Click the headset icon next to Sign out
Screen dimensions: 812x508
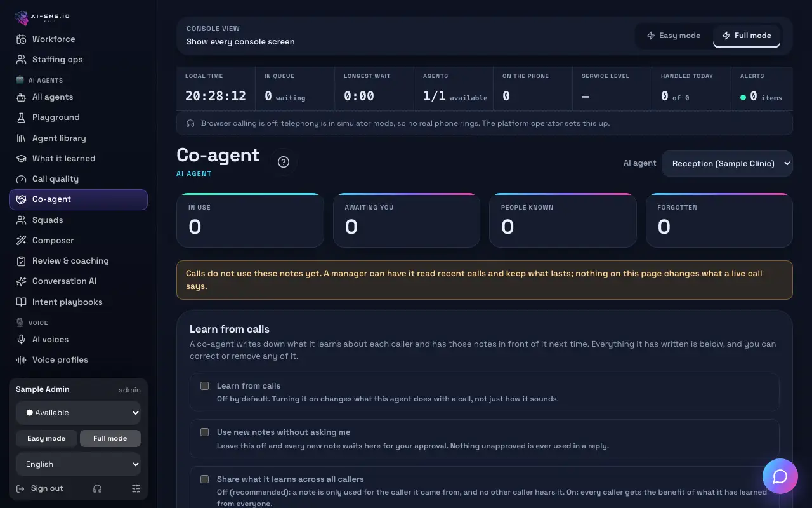[97, 488]
